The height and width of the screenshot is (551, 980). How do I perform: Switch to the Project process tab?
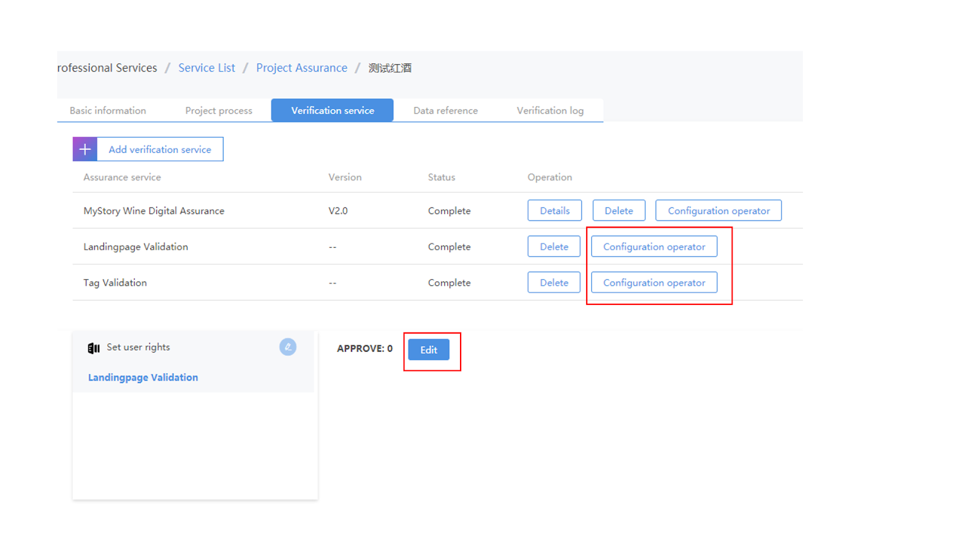[x=219, y=111]
